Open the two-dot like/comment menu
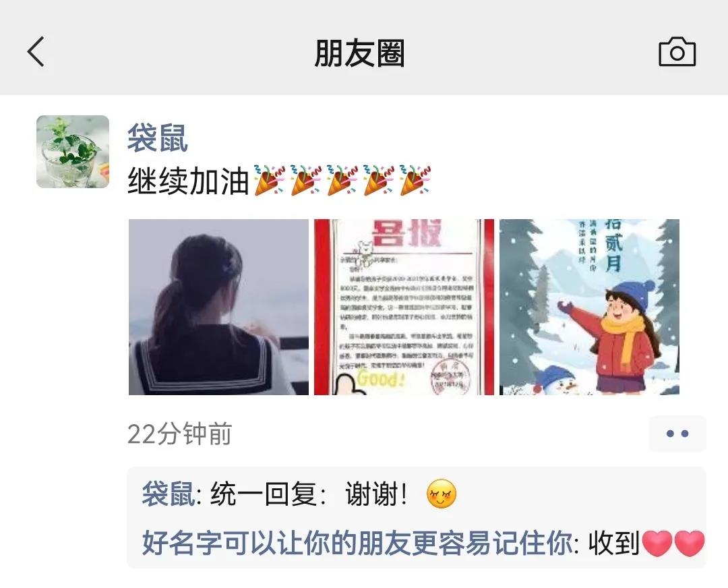728x588 pixels. (677, 434)
